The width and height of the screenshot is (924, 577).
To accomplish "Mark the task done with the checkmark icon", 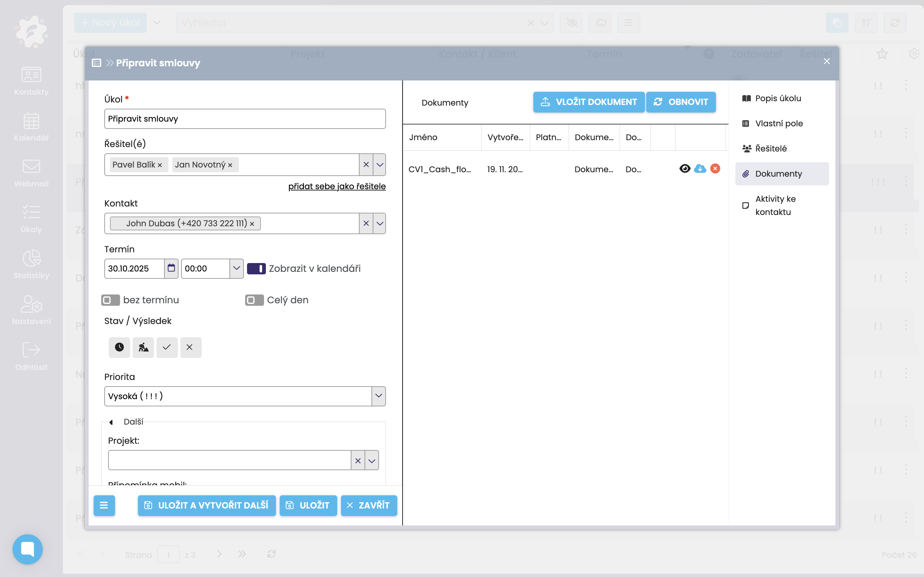I will 167,347.
